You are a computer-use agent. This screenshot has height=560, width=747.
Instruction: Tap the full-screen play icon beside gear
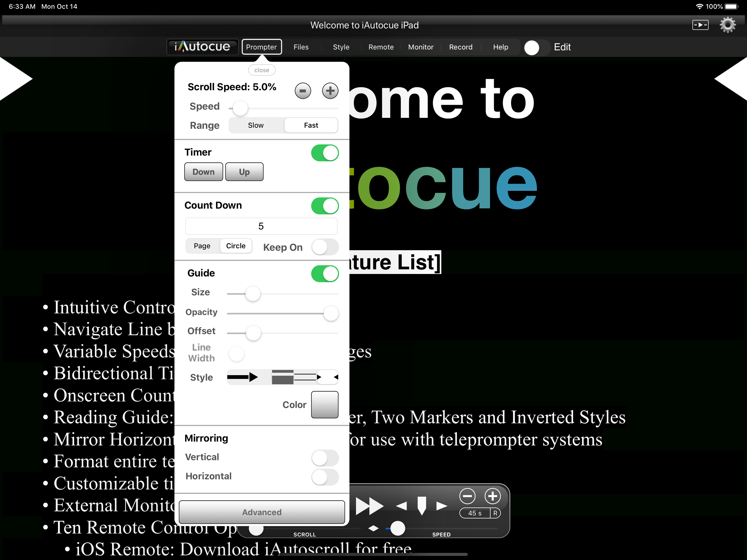point(701,25)
